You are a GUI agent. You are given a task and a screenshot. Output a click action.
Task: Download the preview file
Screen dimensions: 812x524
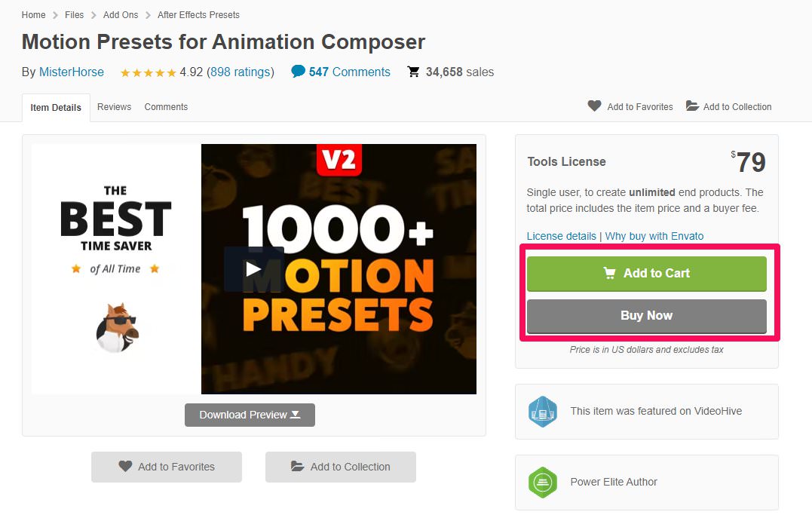pos(250,415)
